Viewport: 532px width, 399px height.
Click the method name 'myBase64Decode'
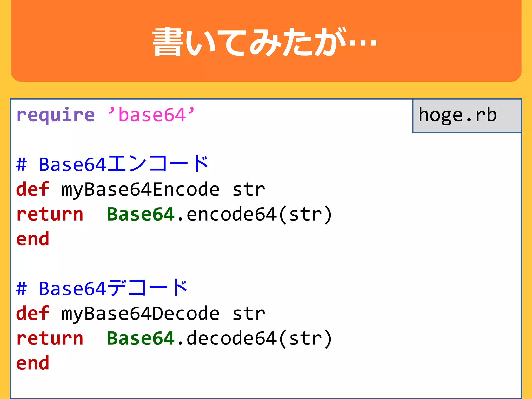pos(141,314)
